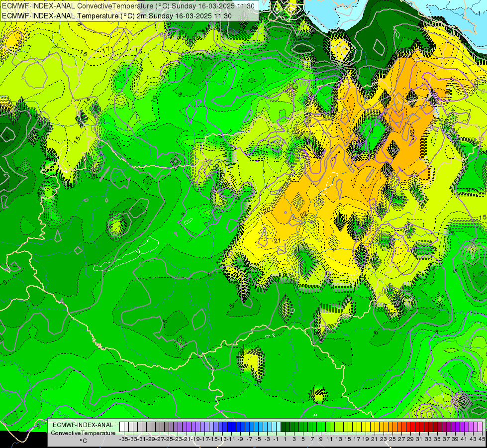Image resolution: width=487 pixels, height=448 pixels.
Task: Pick the orange swatch above 25
Action: click(x=390, y=427)
